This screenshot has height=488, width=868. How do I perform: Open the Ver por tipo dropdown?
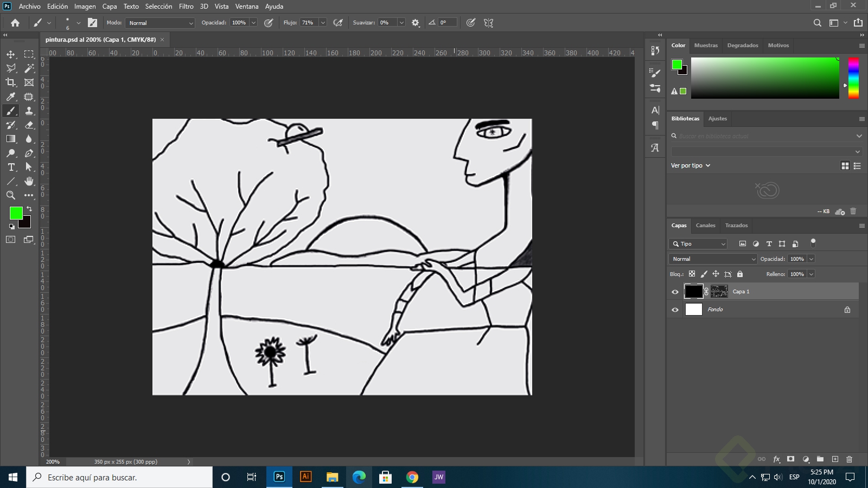691,165
